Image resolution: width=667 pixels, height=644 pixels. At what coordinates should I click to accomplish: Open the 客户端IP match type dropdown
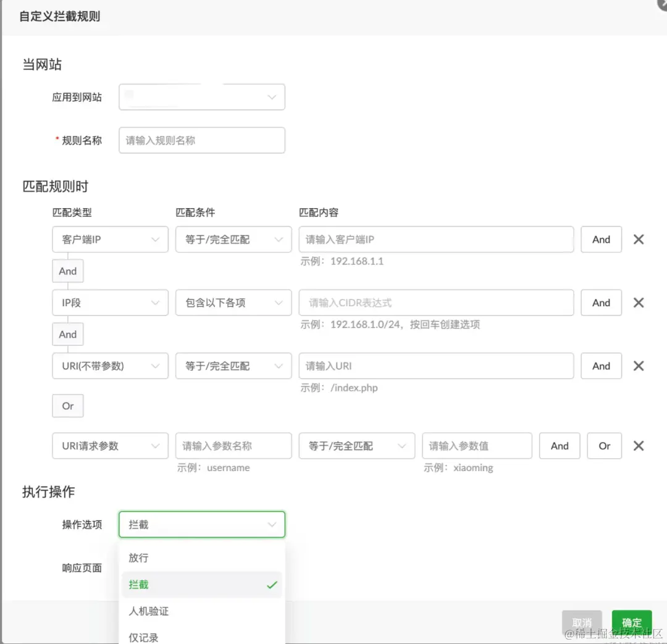110,239
